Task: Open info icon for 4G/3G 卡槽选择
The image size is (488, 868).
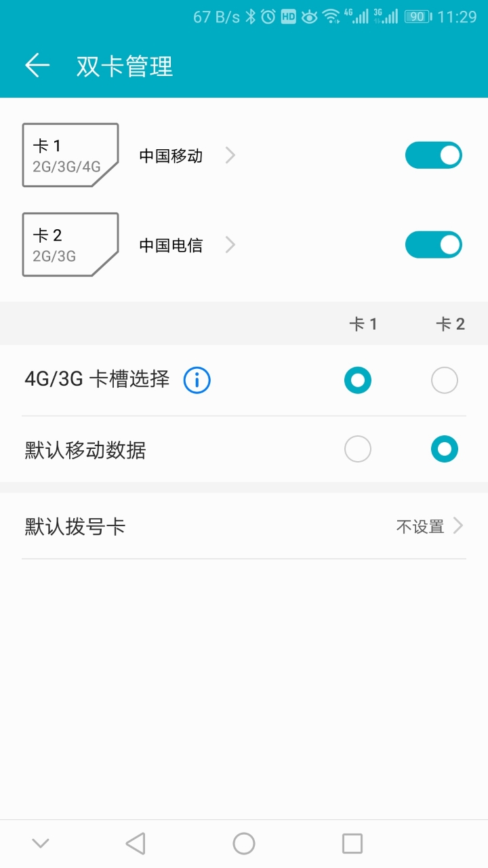Action: pyautogui.click(x=197, y=380)
